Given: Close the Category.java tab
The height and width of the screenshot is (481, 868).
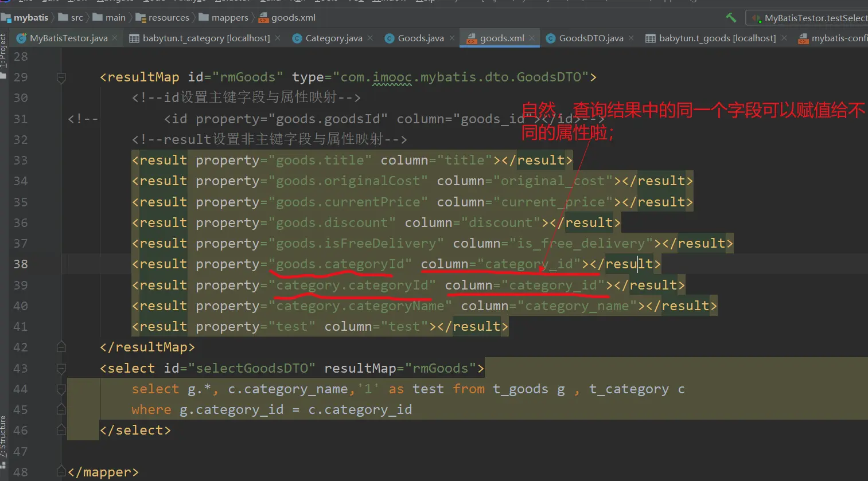Looking at the screenshot, I should pos(370,38).
